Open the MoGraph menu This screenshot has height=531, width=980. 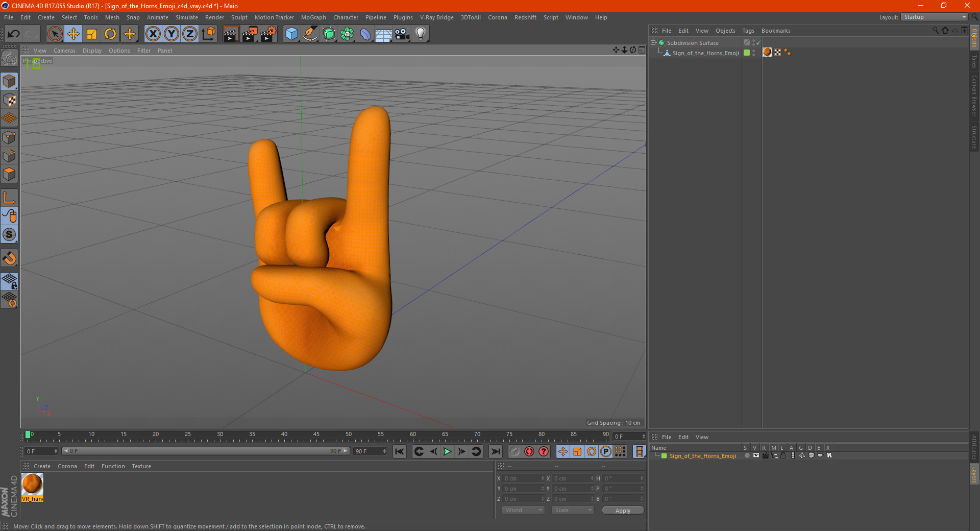[x=313, y=17]
